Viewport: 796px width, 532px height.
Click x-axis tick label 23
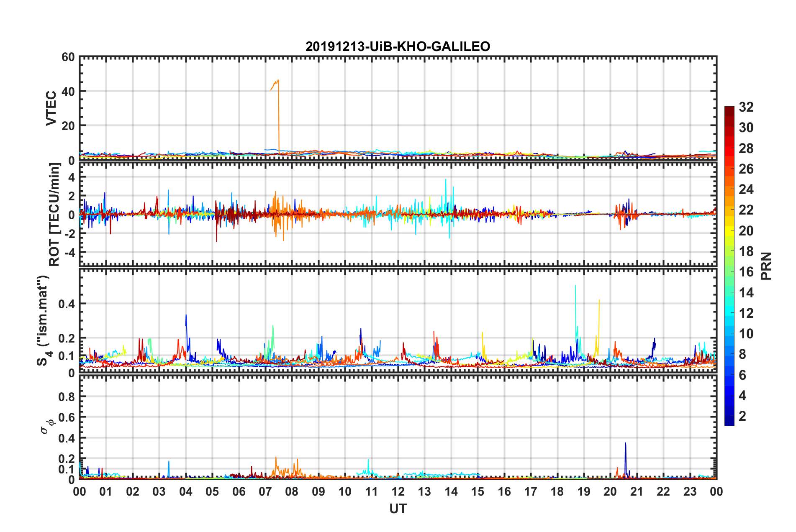pos(690,491)
